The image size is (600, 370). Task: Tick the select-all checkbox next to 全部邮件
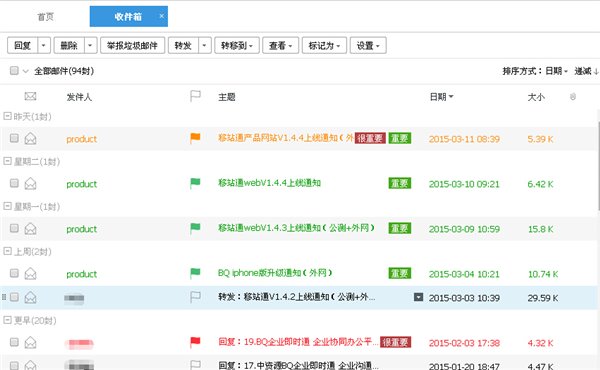[x=14, y=70]
